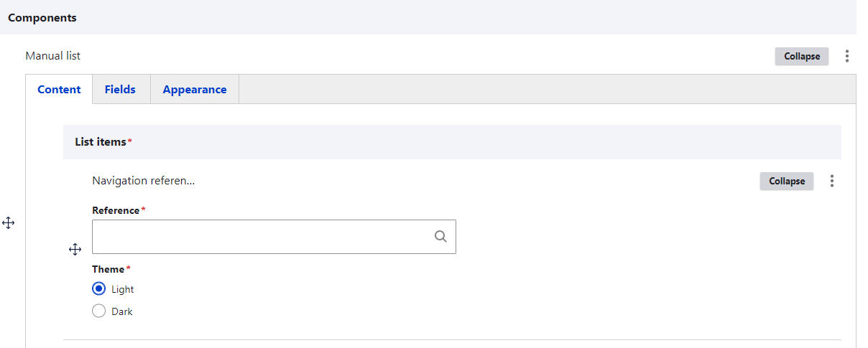Viewport: 868px width, 348px height.
Task: Open the Fields tab
Action: click(120, 90)
